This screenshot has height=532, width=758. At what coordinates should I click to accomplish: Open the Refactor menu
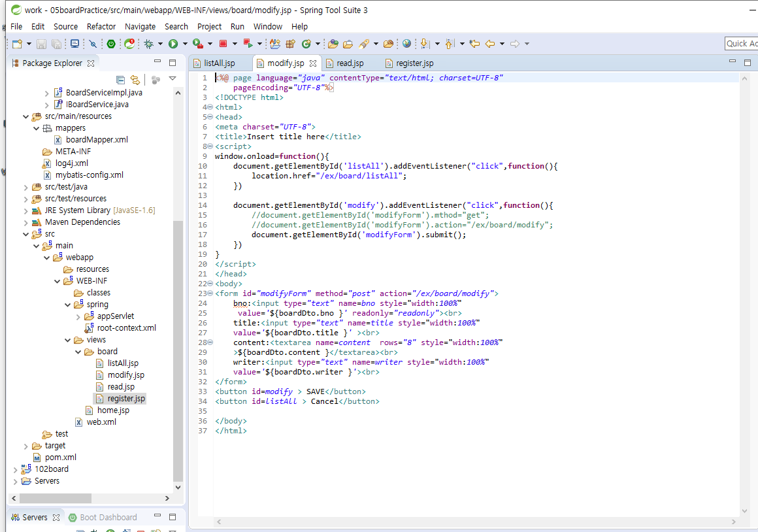pos(101,27)
